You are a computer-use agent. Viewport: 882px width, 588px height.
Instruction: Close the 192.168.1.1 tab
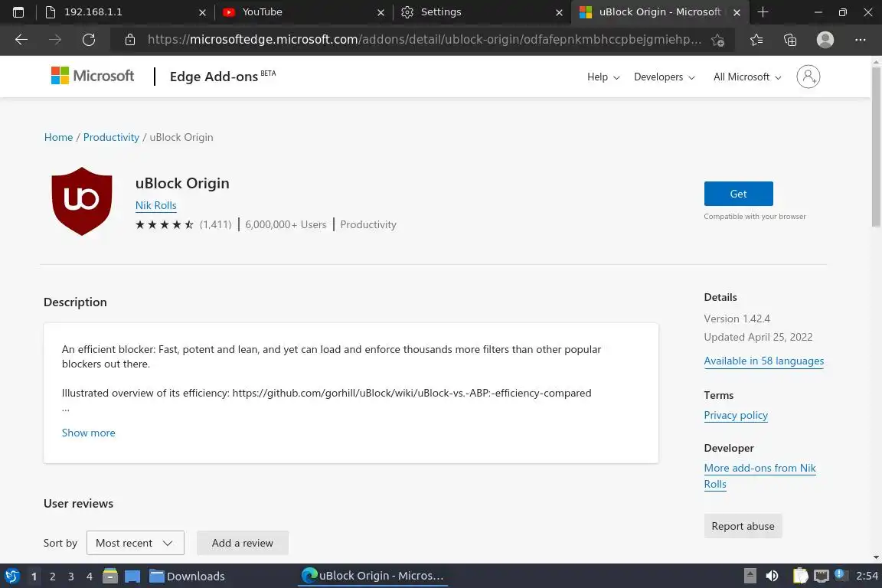(x=202, y=12)
